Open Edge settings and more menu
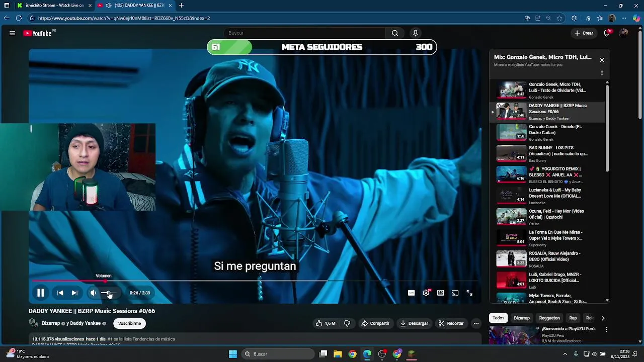This screenshot has width=644, height=362. 624,18
